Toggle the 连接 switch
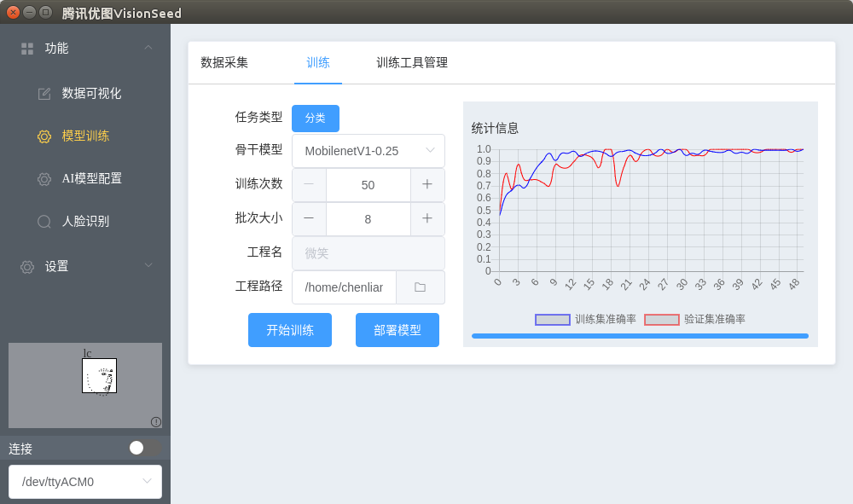This screenshot has height=504, width=853. (x=145, y=448)
